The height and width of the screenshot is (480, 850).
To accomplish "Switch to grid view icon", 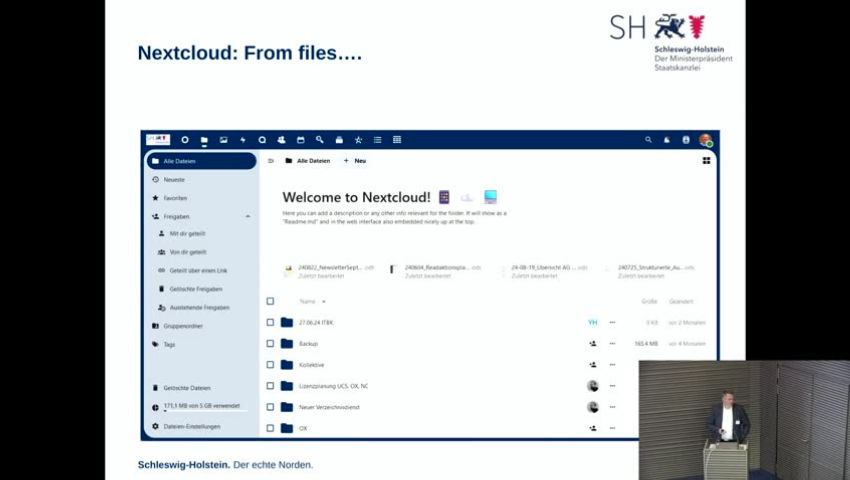I will click(706, 160).
